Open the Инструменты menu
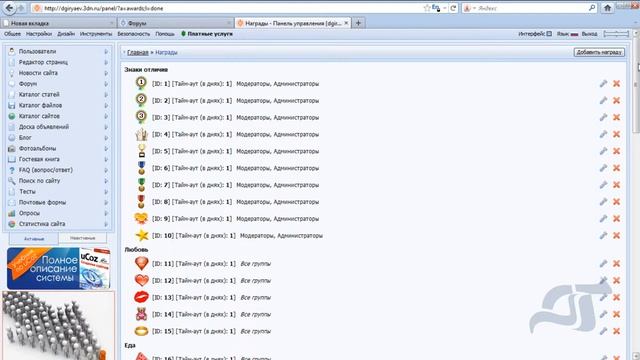The height and width of the screenshot is (360, 640). 96,34
